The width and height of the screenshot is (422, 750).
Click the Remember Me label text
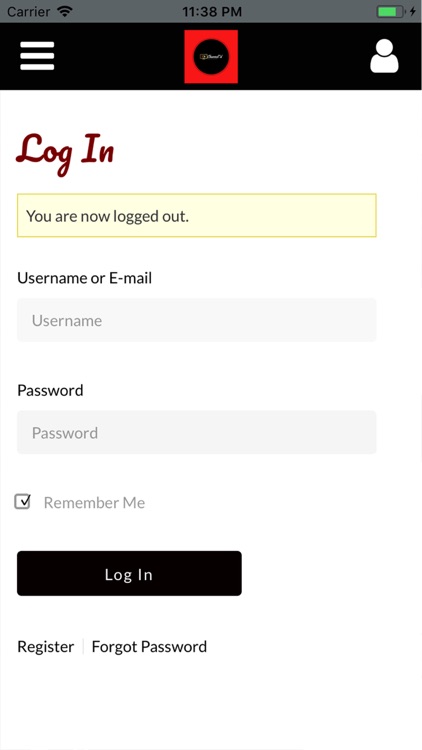click(94, 503)
